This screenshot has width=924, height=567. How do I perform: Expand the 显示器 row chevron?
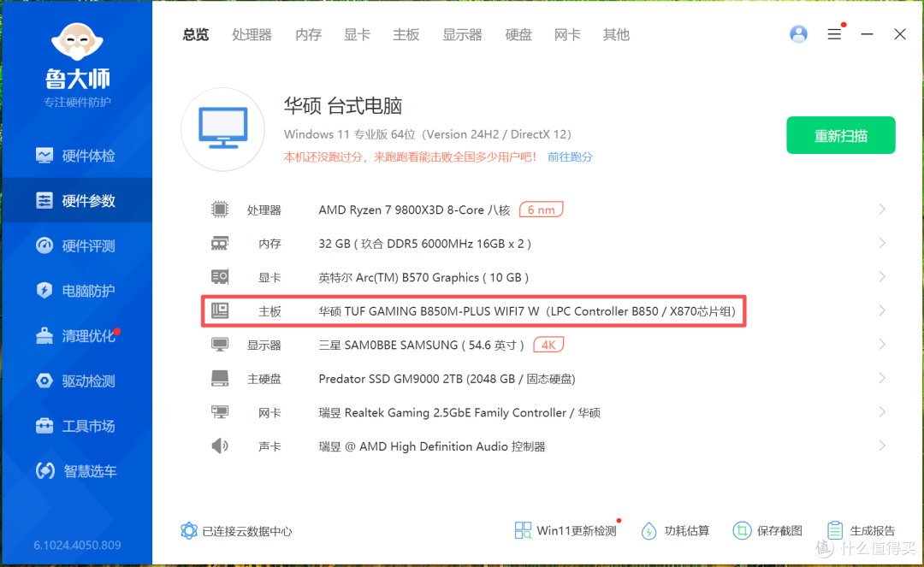pyautogui.click(x=882, y=344)
